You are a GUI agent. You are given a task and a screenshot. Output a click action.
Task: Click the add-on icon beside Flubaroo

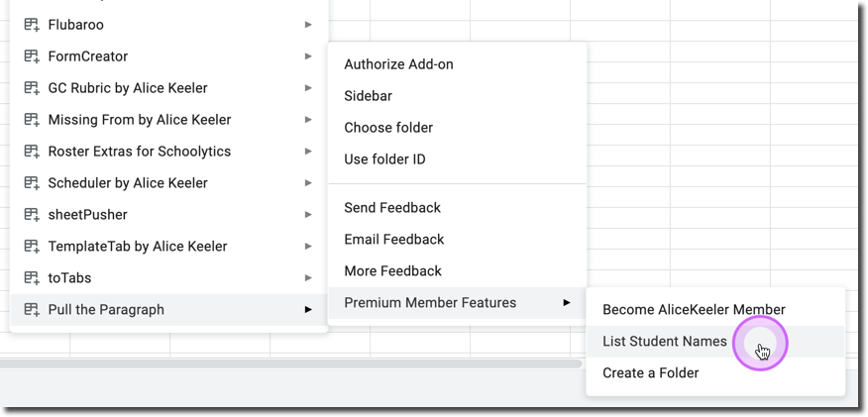(32, 25)
